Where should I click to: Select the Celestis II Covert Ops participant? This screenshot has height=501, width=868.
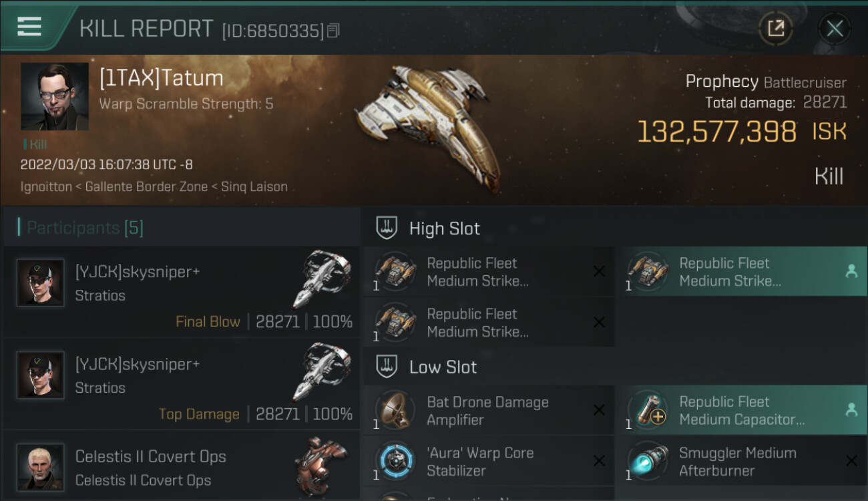[x=180, y=468]
